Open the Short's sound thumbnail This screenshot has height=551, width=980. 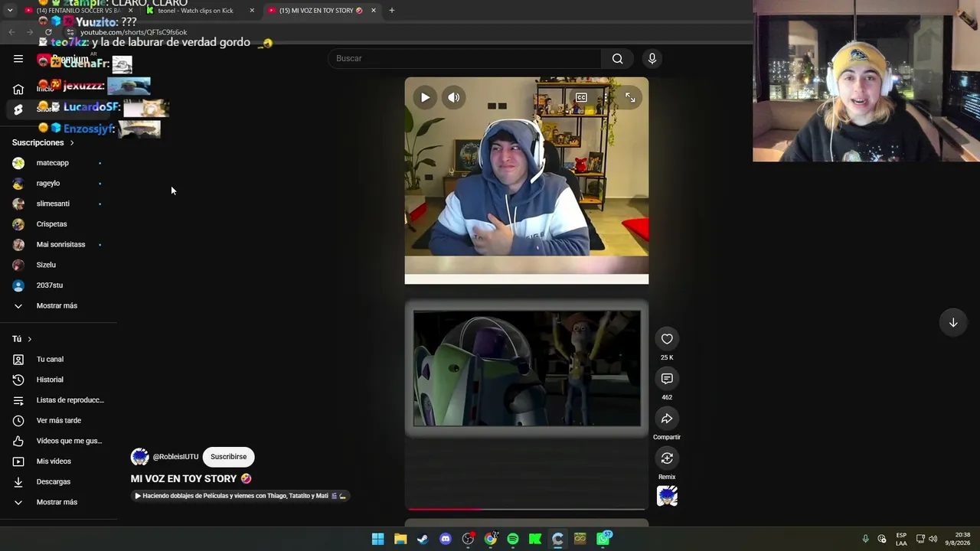click(667, 497)
